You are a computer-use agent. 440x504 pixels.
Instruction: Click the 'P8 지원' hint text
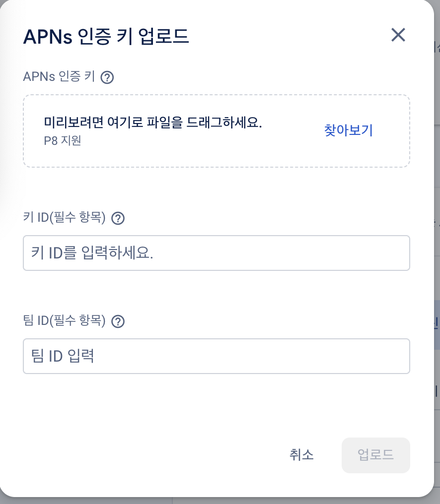click(x=63, y=141)
